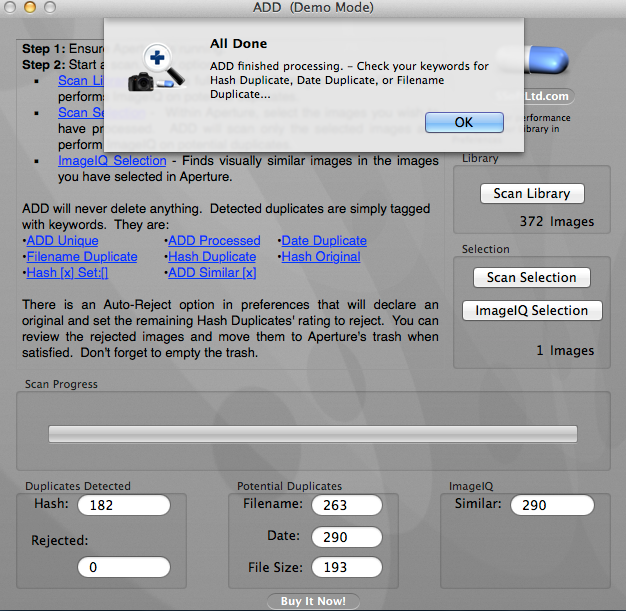Screen dimensions: 626x611
Task: Click the All Done dialog heading
Action: (239, 44)
